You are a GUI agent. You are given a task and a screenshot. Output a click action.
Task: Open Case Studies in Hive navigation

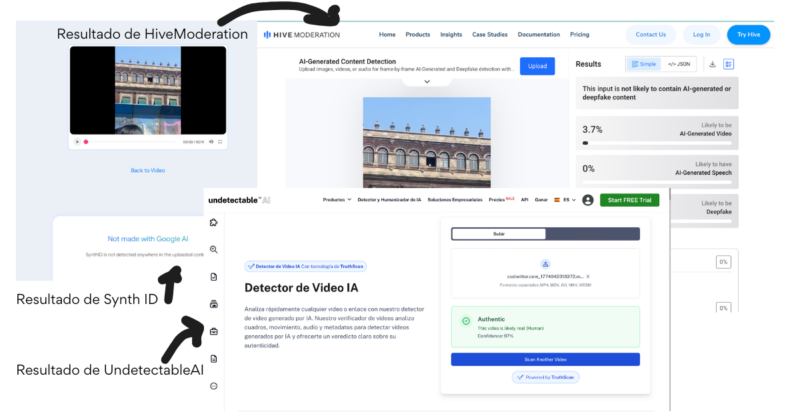[x=490, y=35]
